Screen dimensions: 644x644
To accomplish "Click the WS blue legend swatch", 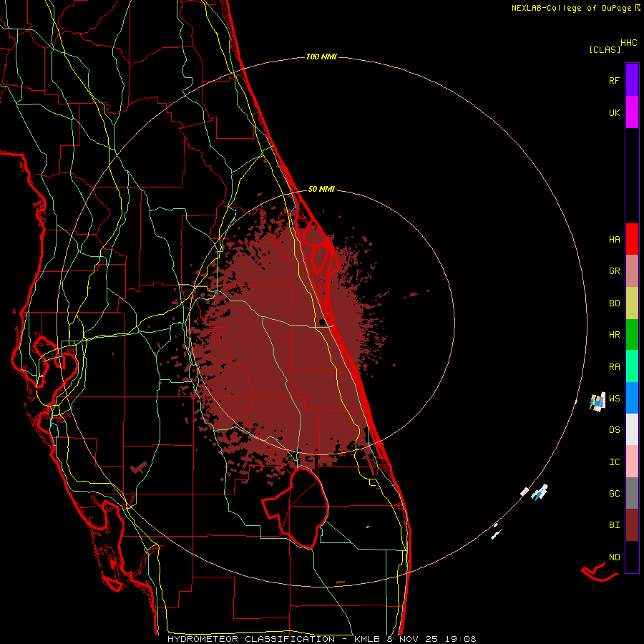I will click(x=632, y=398).
